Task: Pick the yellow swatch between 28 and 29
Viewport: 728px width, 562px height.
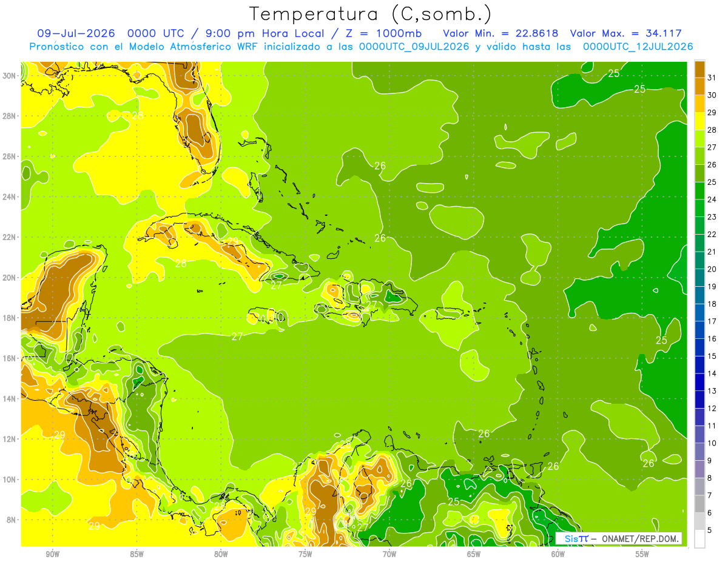Action: (699, 121)
